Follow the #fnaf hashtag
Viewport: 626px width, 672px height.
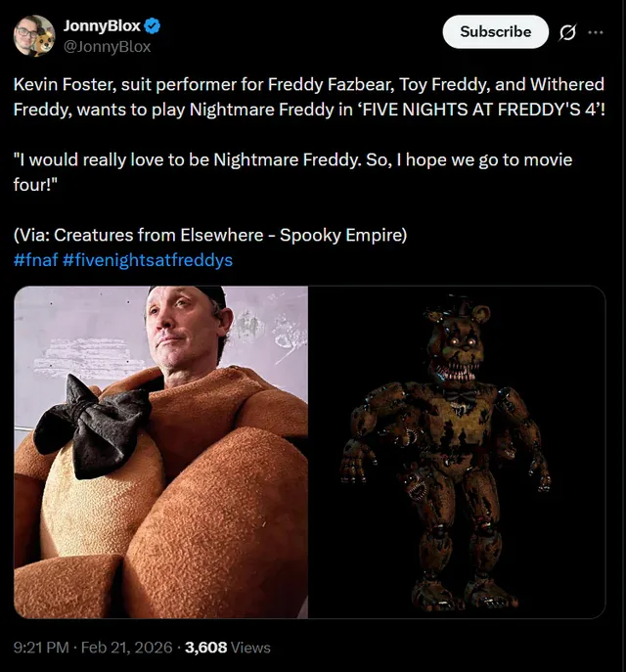click(35, 260)
